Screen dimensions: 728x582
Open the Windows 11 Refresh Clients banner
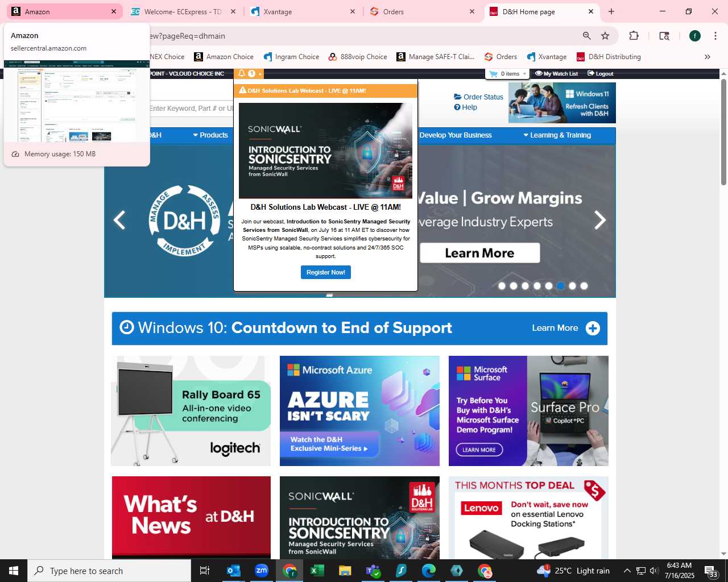(562, 103)
